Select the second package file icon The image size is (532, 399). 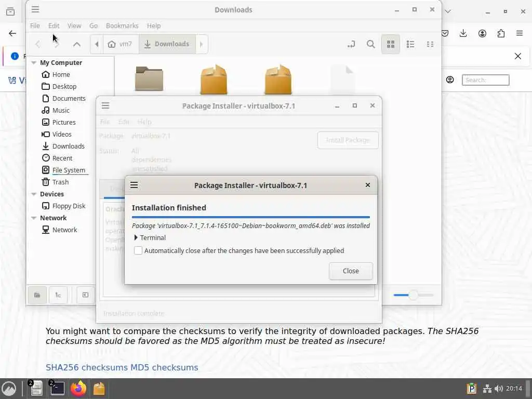click(x=278, y=79)
